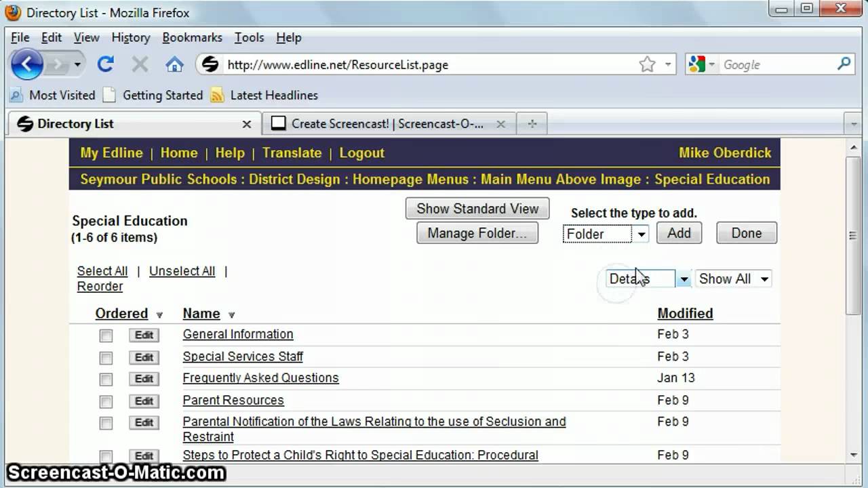Edit the Special Services Staff item
Image resolution: width=868 pixels, height=488 pixels.
coord(144,357)
